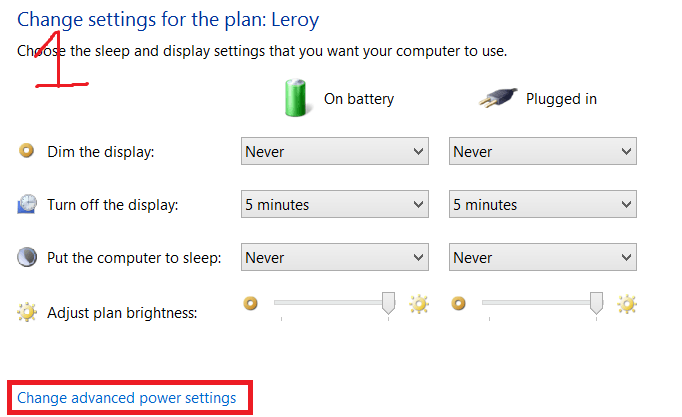Click low brightness icon for Plugged in slider
This screenshot has height=417, width=682.
point(459,302)
